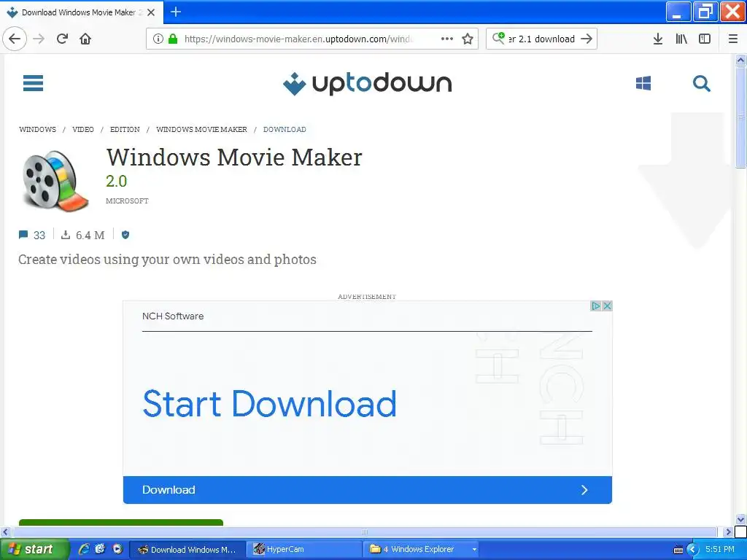Submit search with the arrow button
Viewport: 747px width, 560px height.
[x=587, y=39]
